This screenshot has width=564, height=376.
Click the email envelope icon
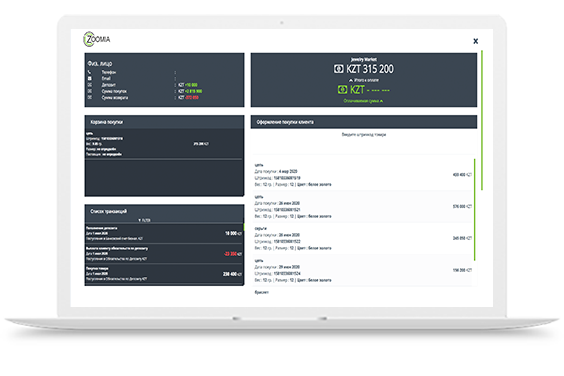coord(90,78)
